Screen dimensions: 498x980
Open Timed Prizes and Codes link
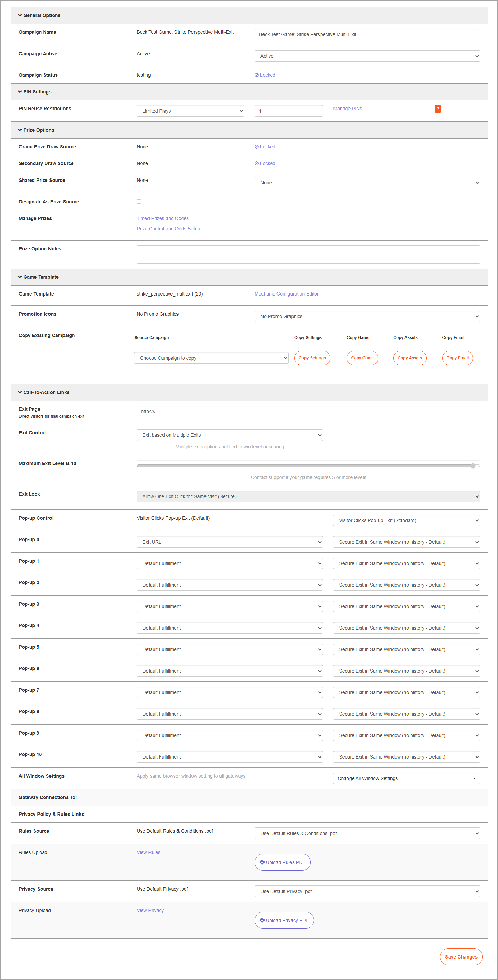(162, 219)
